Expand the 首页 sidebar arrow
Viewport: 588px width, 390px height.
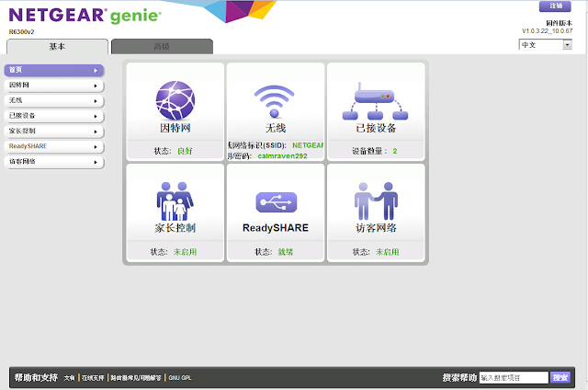click(x=96, y=70)
